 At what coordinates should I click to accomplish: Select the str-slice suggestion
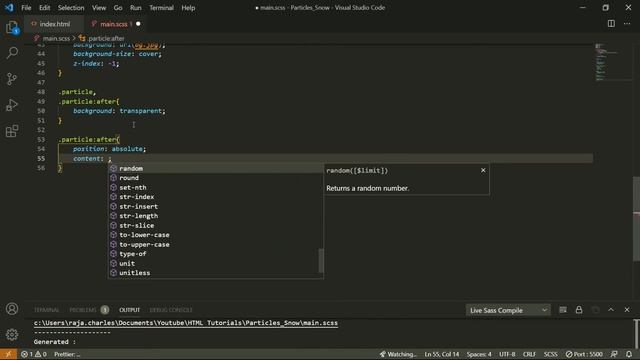pos(216,226)
